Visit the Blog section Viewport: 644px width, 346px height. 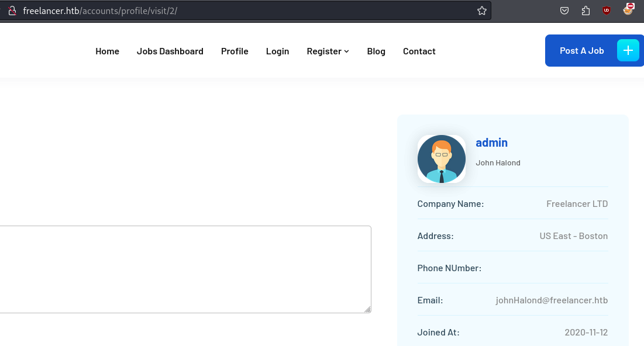(x=376, y=51)
